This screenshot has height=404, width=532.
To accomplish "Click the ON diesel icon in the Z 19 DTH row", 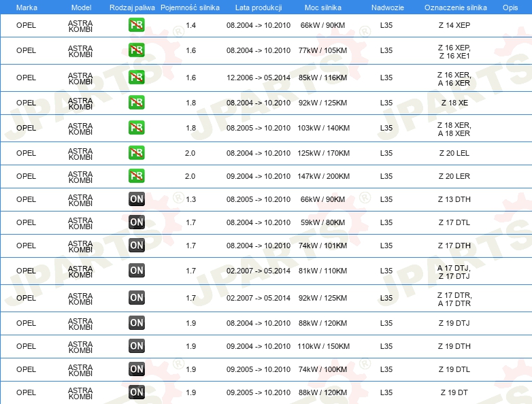I will point(136,346).
